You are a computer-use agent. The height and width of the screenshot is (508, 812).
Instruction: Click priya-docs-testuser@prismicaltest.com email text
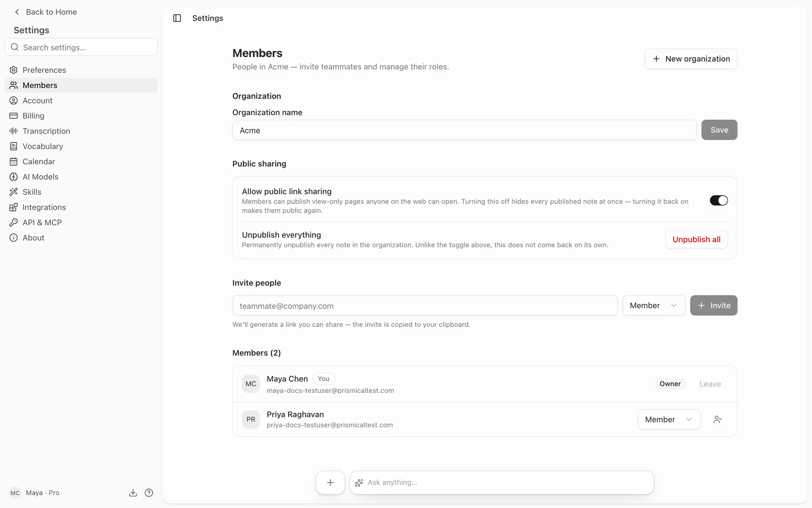pos(329,425)
